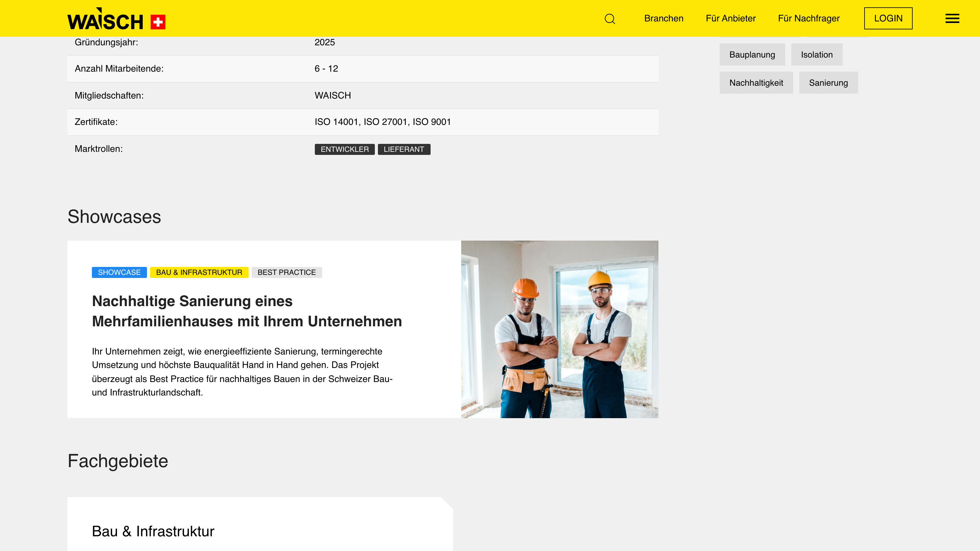Open the Für Nachfrager menu
The width and height of the screenshot is (980, 551).
point(809,18)
